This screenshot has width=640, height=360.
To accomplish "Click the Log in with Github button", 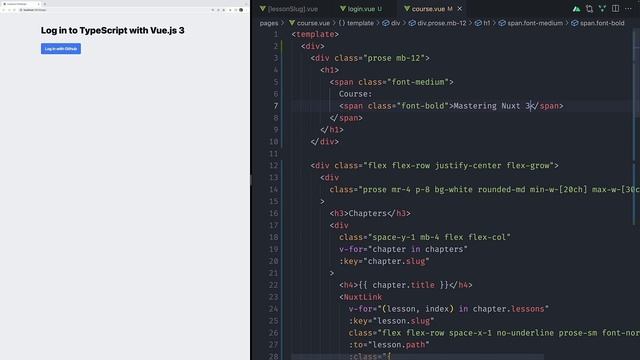I will tap(61, 49).
